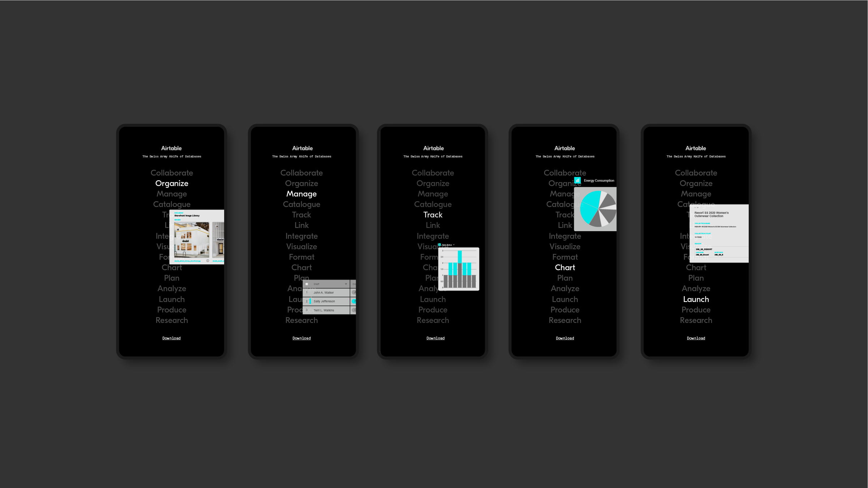
Task: Choose Format on the Manage-highlighted phone
Action: (x=302, y=257)
